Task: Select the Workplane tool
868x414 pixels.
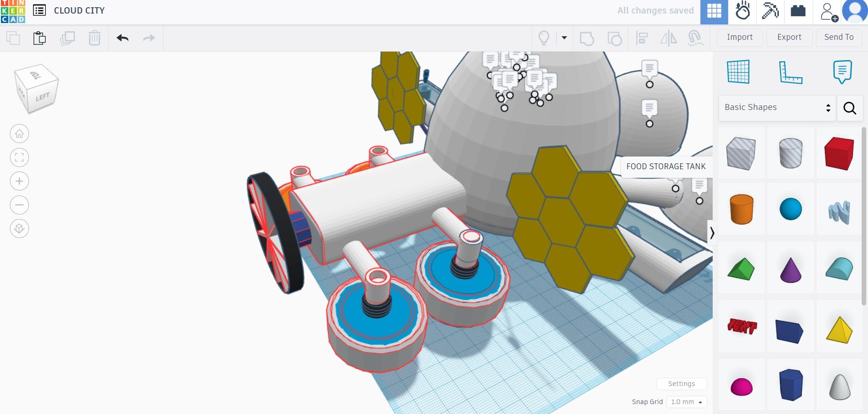Action: click(x=738, y=71)
